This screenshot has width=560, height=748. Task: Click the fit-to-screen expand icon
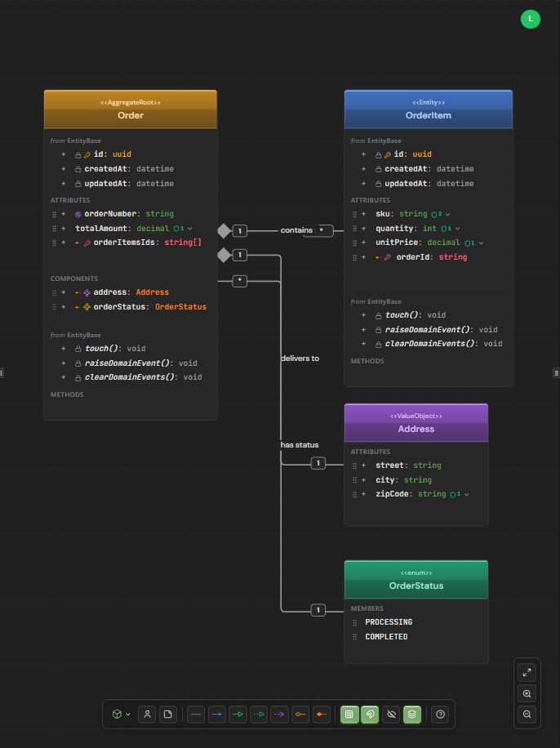[527, 673]
